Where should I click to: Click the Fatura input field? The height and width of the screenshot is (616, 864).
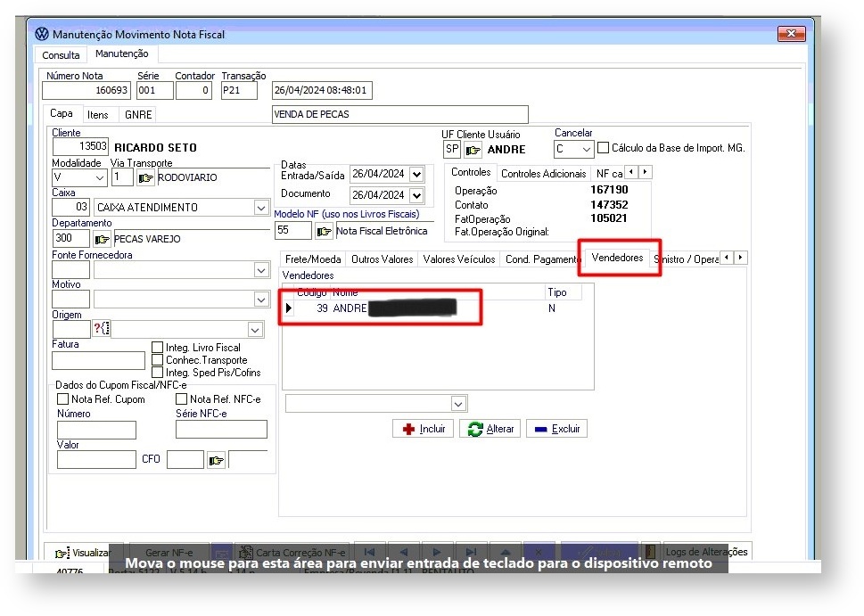coord(98,360)
